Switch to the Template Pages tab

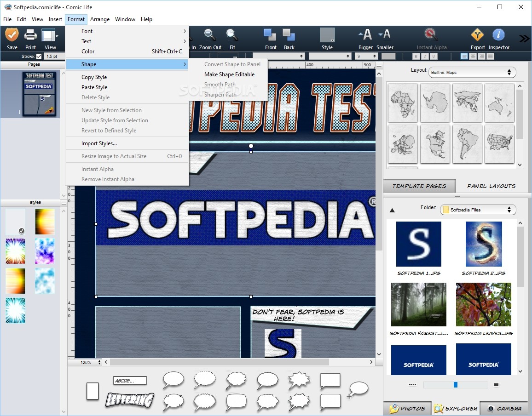(419, 186)
